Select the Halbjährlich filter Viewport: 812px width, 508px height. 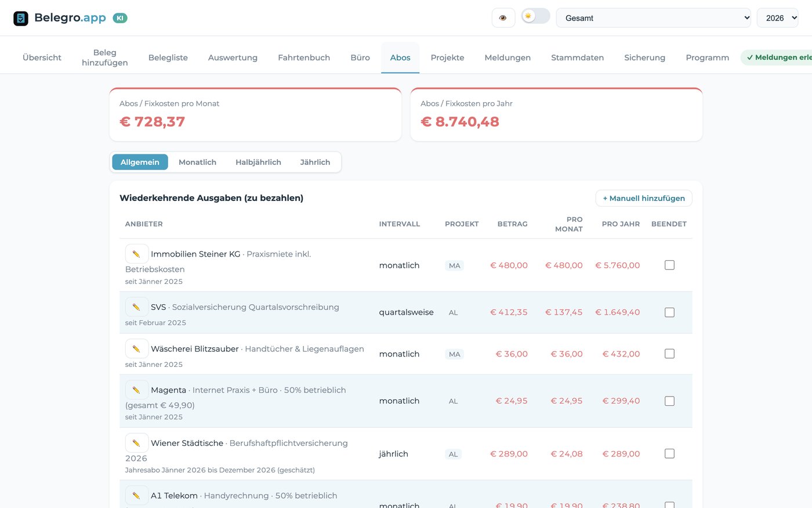[258, 162]
